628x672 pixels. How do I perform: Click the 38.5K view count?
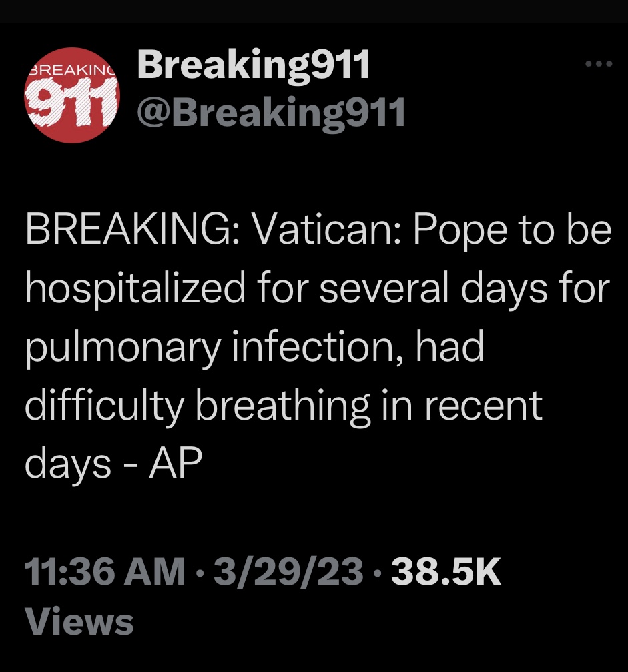446,573
